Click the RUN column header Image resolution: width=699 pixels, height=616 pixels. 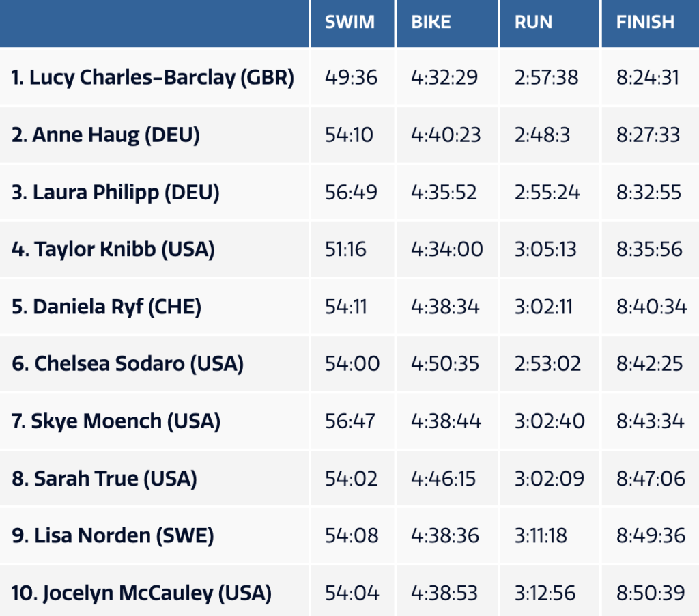[533, 22]
